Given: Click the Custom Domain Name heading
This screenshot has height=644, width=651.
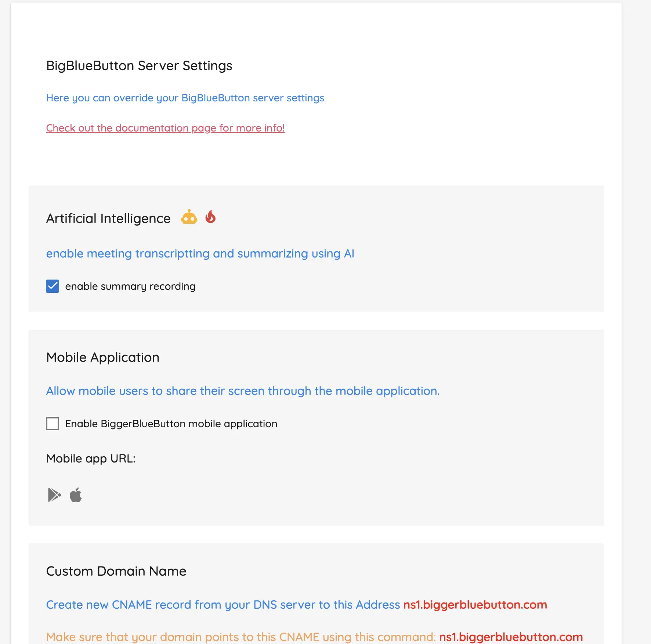Looking at the screenshot, I should [116, 571].
